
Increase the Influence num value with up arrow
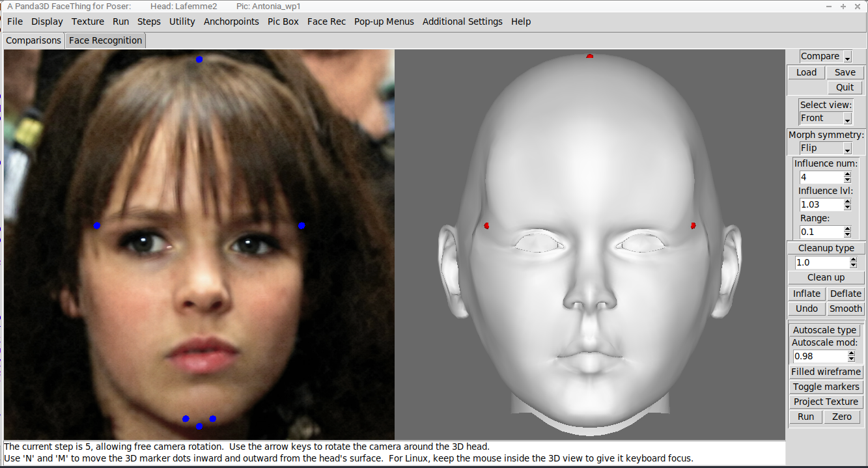847,174
